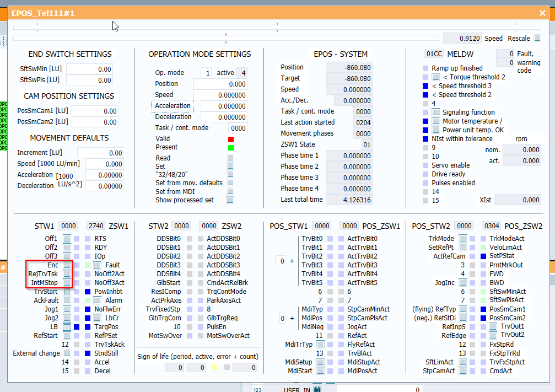Toggle the LbCr button in ZSW1

click(98, 318)
